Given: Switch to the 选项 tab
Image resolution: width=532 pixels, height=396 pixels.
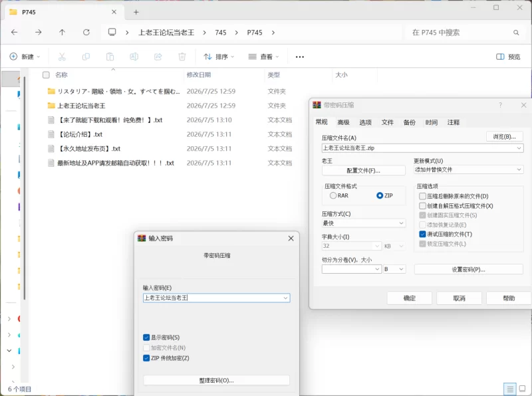Looking at the screenshot, I should click(x=365, y=122).
